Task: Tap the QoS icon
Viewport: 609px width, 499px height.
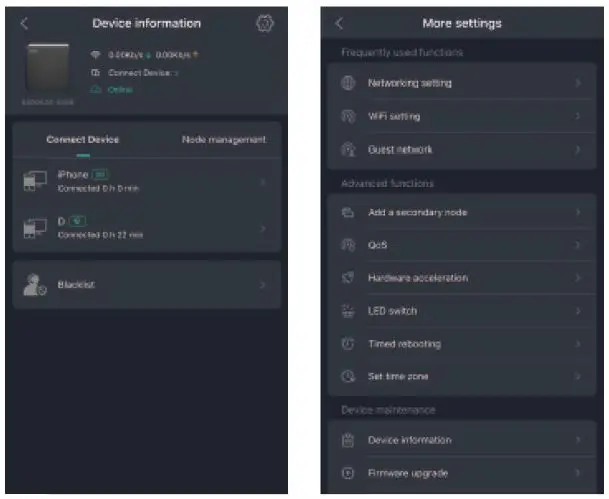Action: [348, 245]
